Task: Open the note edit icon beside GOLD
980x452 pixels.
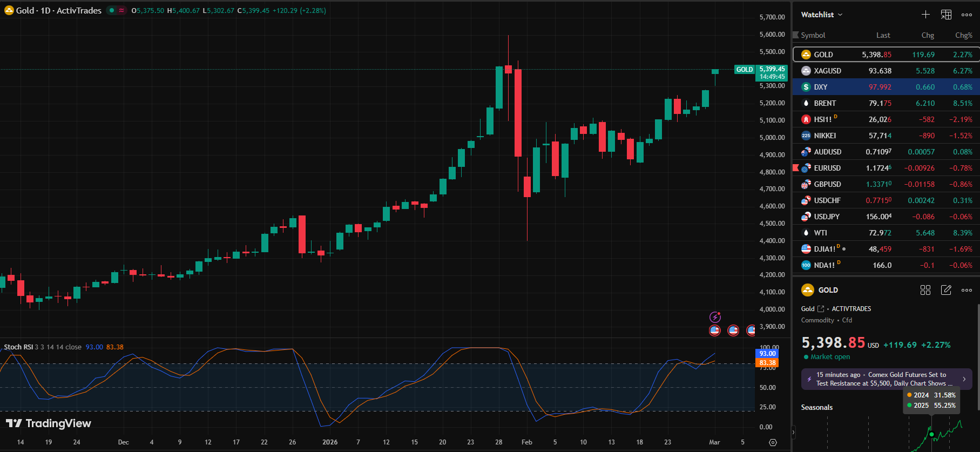Action: (x=946, y=290)
